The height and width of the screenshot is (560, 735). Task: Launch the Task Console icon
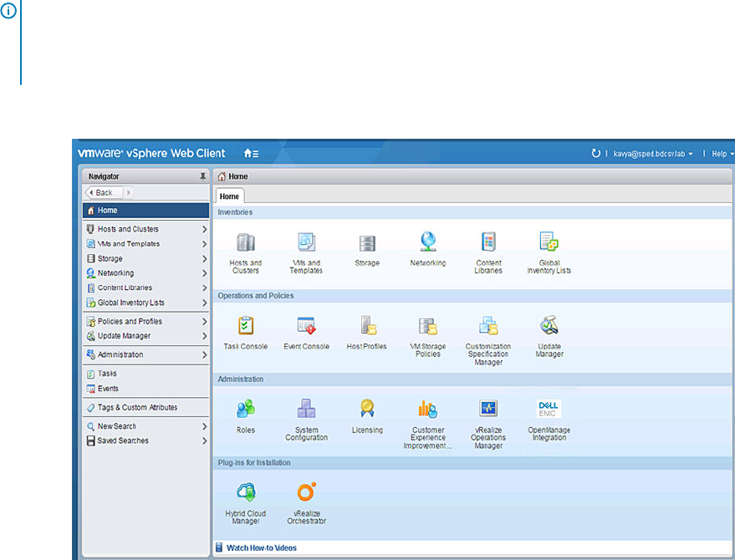(246, 325)
